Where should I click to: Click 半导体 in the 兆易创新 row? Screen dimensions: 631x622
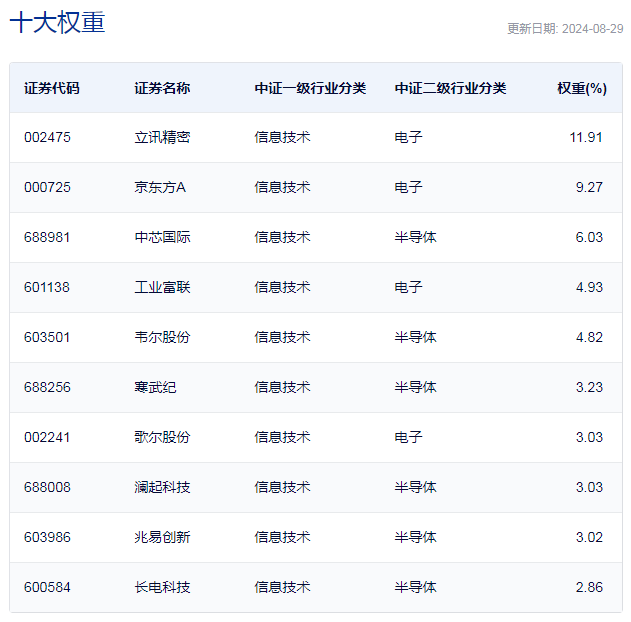[x=415, y=537]
